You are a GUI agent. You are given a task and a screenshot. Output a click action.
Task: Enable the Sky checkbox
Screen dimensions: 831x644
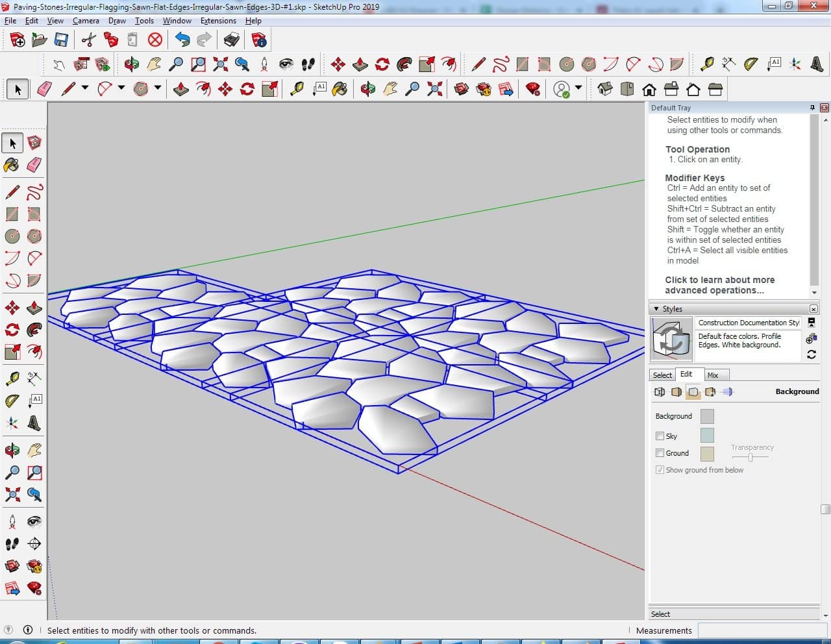tap(660, 436)
